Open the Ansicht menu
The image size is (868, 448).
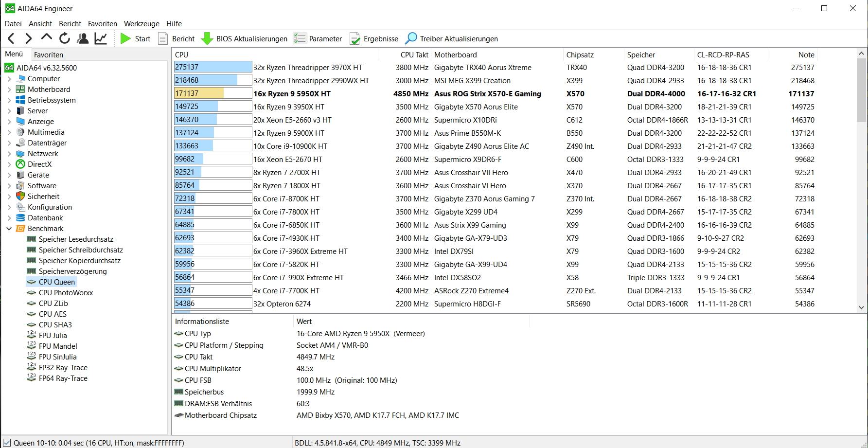coord(40,23)
